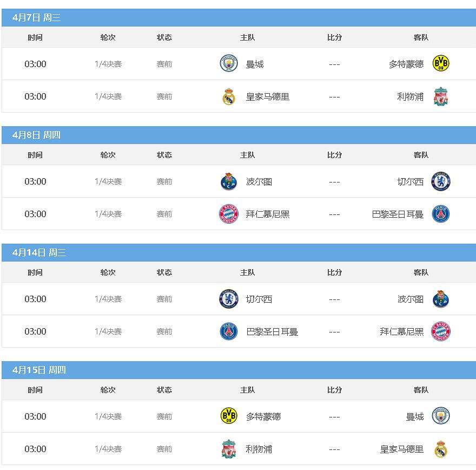The height and width of the screenshot is (470, 476).
Task: Click Liverpool crest in April 15 home column
Action: point(229,448)
